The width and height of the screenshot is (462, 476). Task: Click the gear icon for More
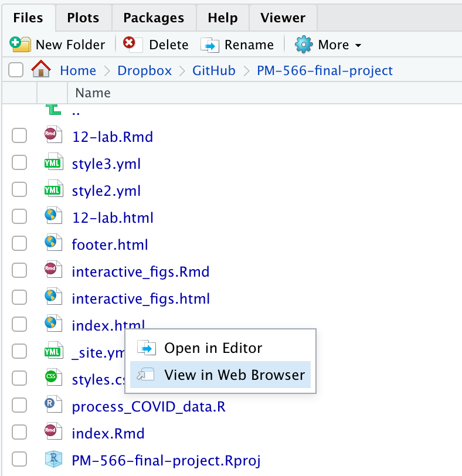click(x=304, y=45)
